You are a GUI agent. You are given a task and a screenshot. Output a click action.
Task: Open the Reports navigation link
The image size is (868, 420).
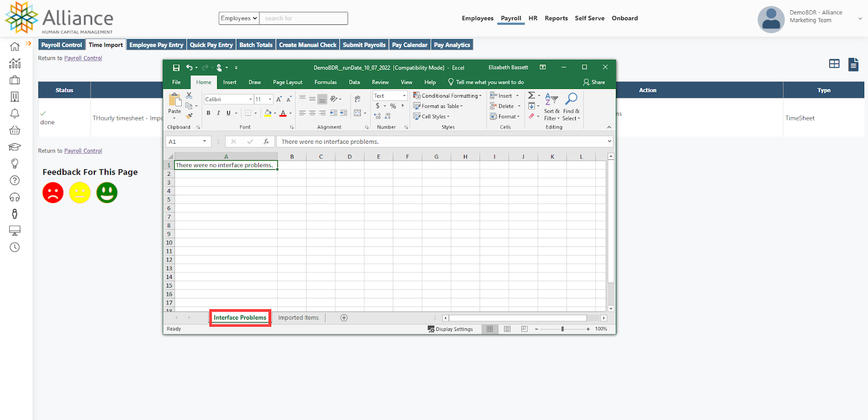coord(556,18)
